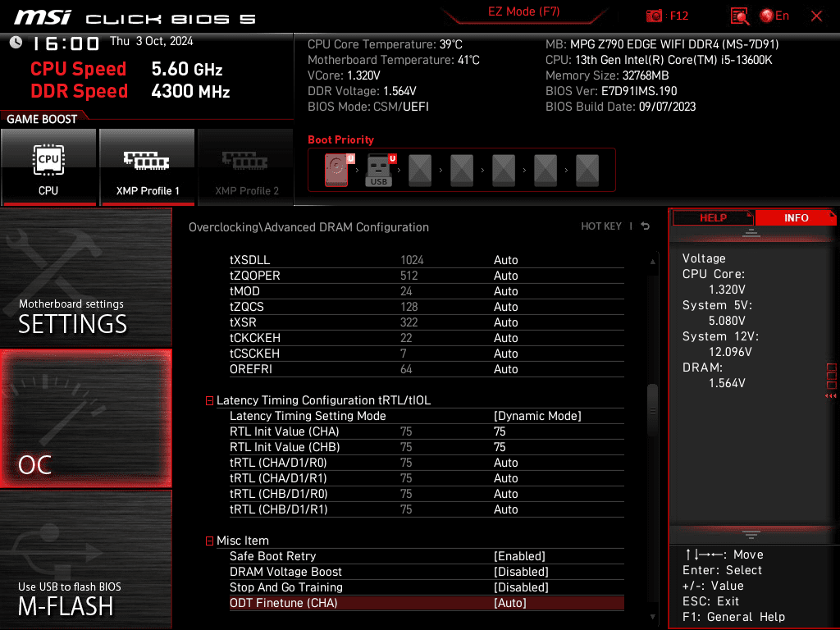Toggle the CPU Game Boost button
Screen dimensions: 840x630
pos(48,167)
